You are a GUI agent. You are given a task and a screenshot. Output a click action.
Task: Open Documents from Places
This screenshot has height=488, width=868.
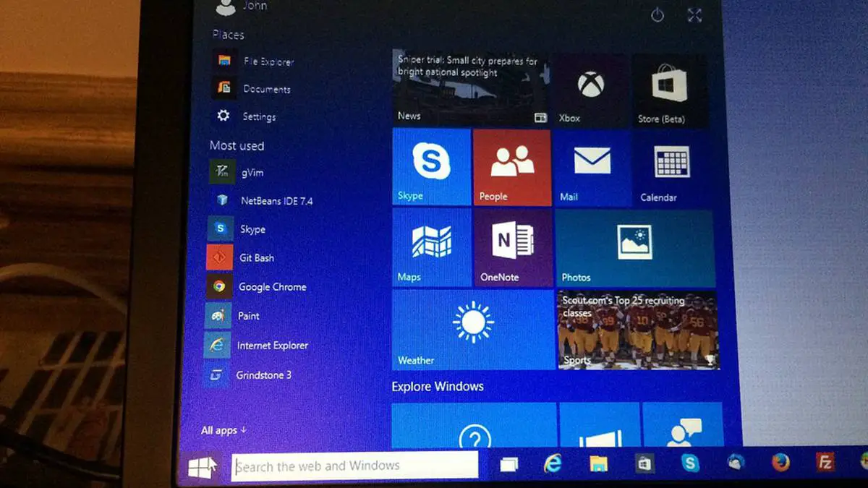pos(252,89)
